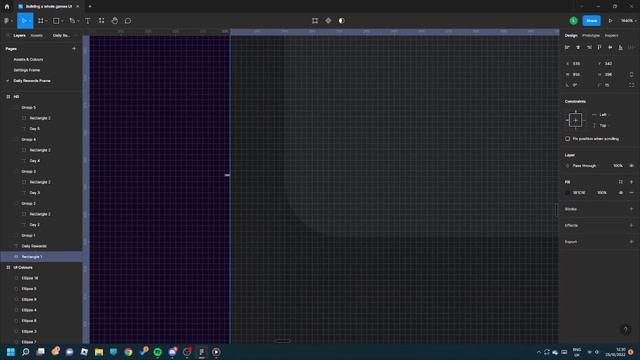Screen dimensions: 640x360
Task: Open the shape tools dropdown arrow
Action: [x=62, y=21]
